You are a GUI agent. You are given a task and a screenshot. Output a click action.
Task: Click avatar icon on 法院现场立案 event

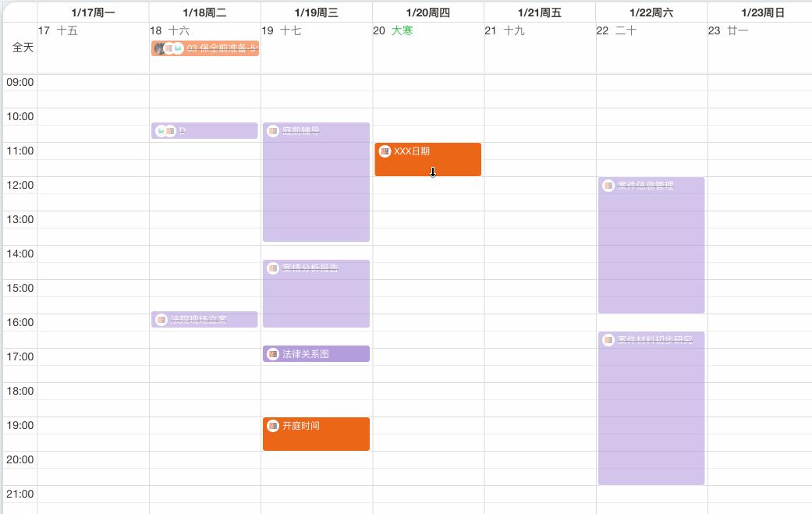[x=161, y=319]
